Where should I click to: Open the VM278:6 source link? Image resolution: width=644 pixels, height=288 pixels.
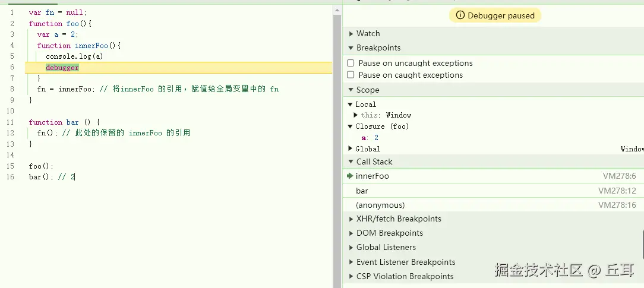[x=620, y=176]
